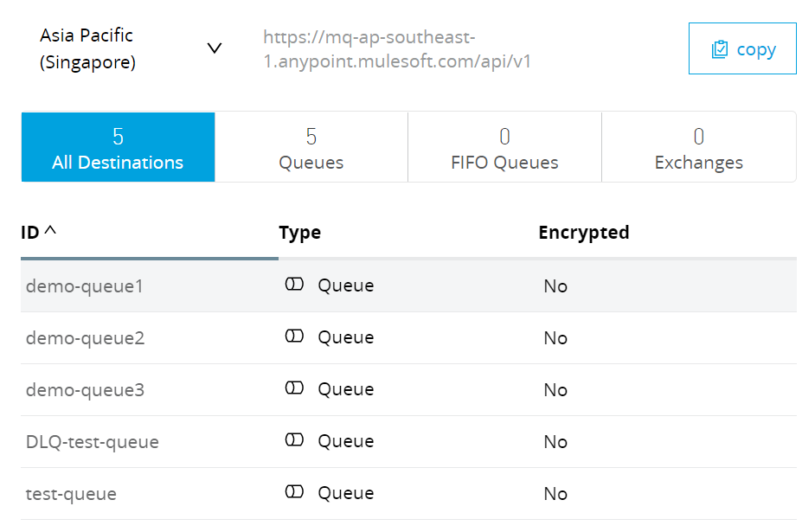This screenshot has height=532, width=802.
Task: Sort destinations by the Encrypted column
Action: pyautogui.click(x=584, y=232)
